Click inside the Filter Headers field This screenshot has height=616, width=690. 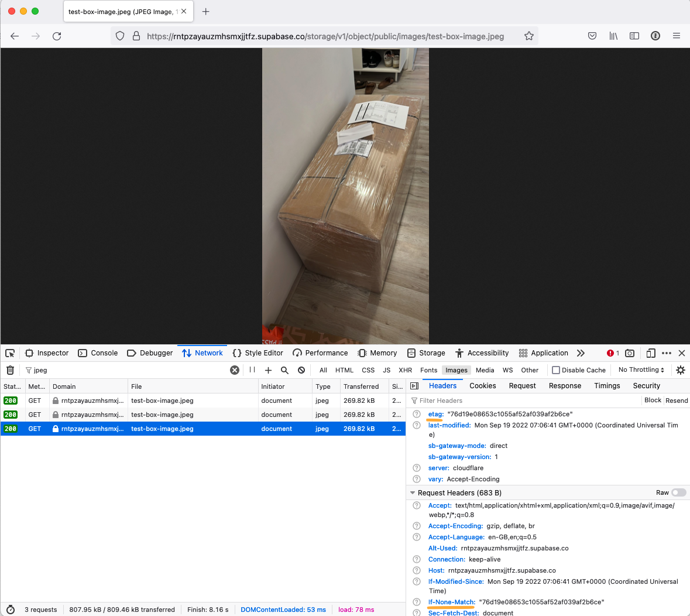click(462, 400)
